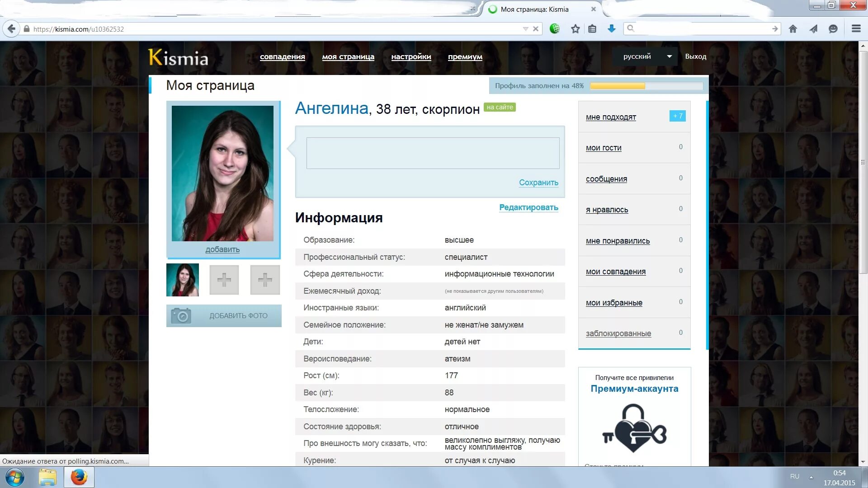The image size is (868, 488).
Task: Click the first empty photo plus slot
Action: coord(224,280)
